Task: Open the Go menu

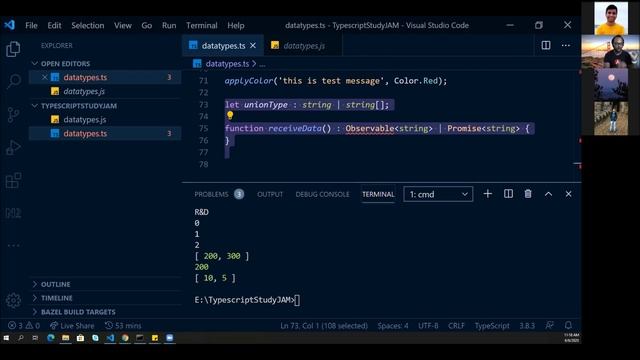Action: 147,25
